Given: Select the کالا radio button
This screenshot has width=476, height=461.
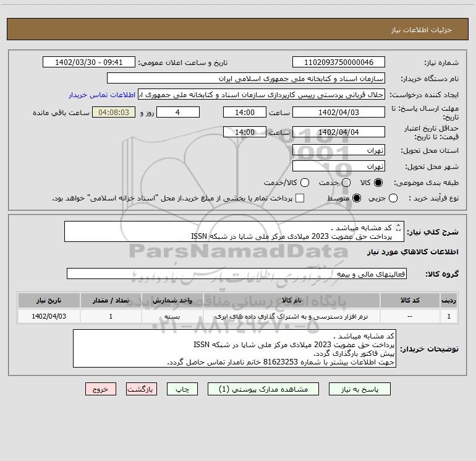Looking at the screenshot, I should point(378,183).
